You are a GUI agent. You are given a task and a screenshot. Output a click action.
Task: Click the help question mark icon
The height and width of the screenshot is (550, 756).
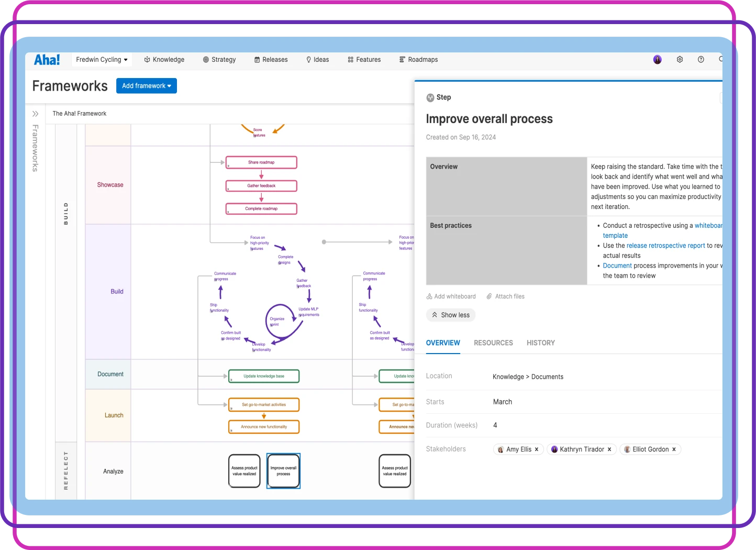tap(701, 59)
